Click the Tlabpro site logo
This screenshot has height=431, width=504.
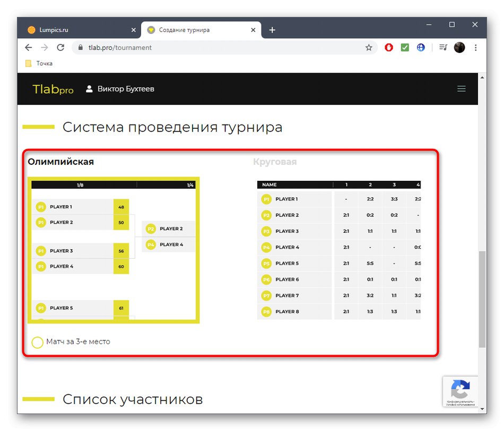tap(53, 89)
